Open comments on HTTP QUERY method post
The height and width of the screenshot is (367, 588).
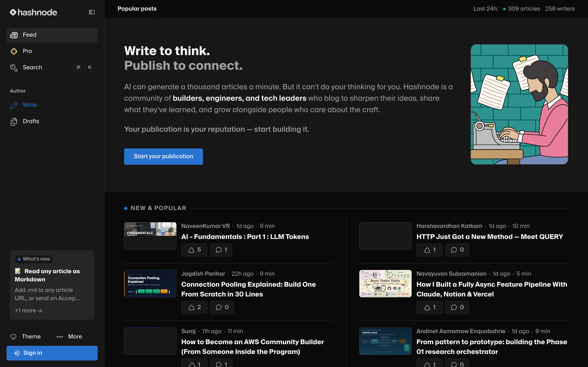coord(457,250)
